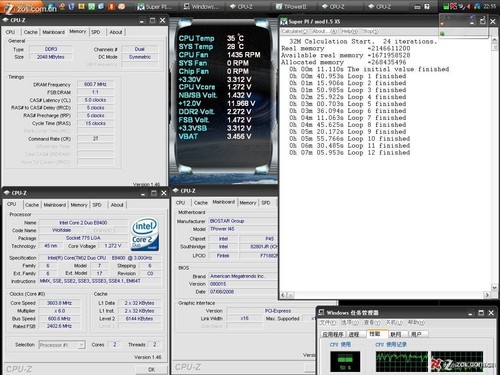Open the About tab in CPU-Z memory timings window
500x375 pixels.
tap(116, 32)
